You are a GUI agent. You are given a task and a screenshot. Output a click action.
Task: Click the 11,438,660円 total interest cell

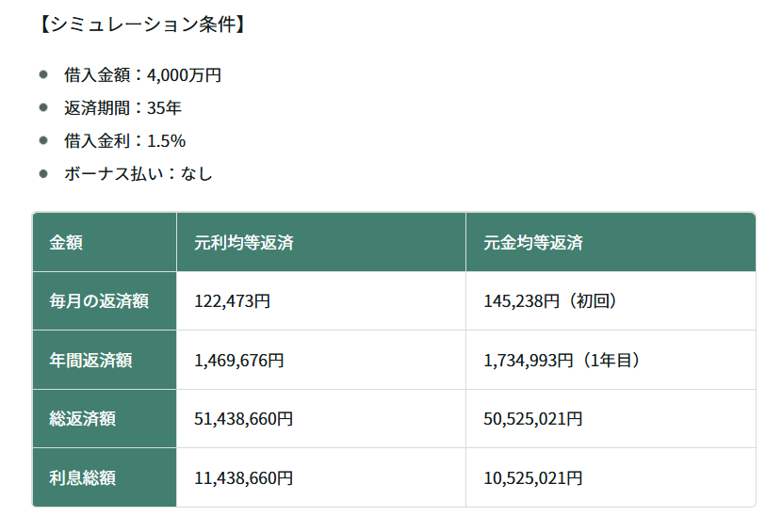[244, 478]
